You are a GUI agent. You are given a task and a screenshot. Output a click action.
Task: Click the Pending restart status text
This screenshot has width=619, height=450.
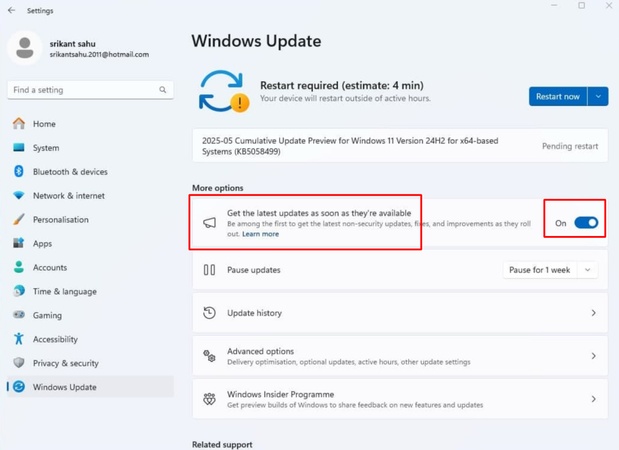pyautogui.click(x=570, y=146)
